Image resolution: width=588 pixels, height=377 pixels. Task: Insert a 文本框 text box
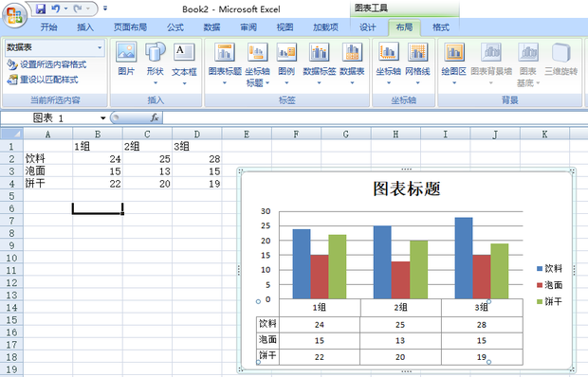[184, 63]
